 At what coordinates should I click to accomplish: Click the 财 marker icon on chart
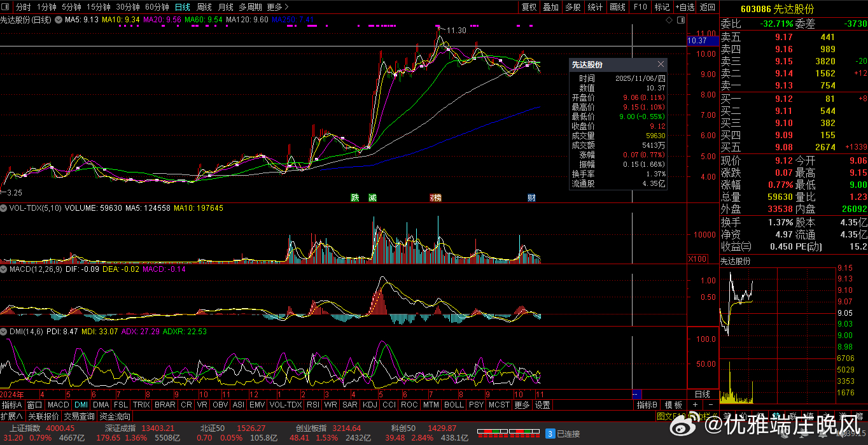point(531,198)
